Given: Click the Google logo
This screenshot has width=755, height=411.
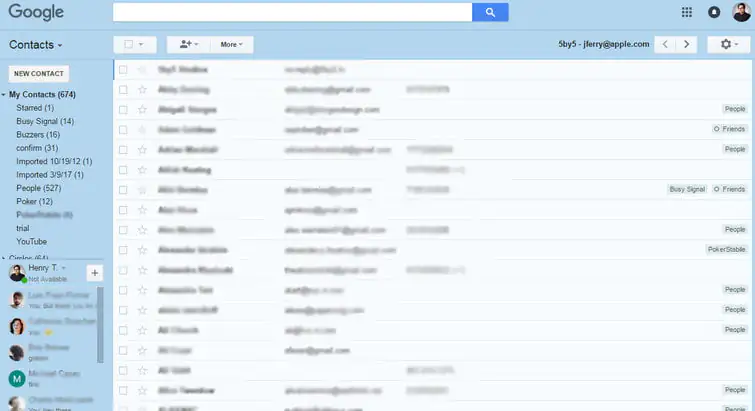Looking at the screenshot, I should click(36, 12).
